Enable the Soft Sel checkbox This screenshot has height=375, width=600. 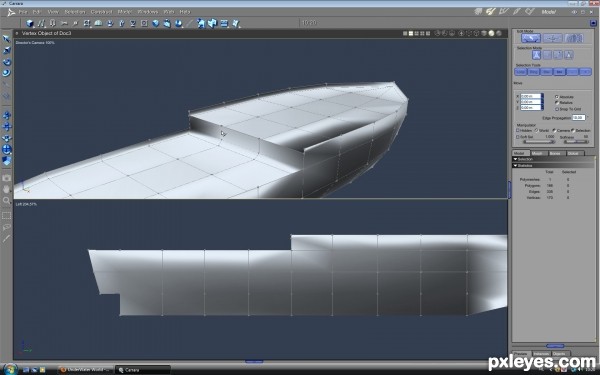[x=518, y=137]
